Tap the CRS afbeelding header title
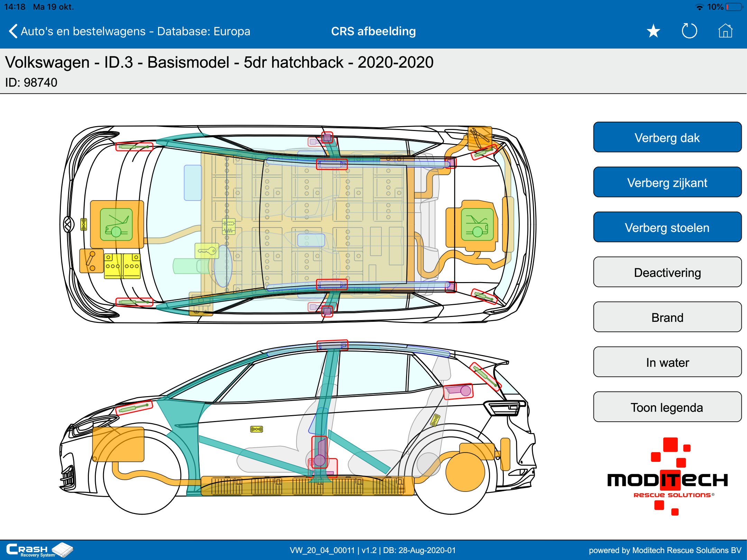This screenshot has width=747, height=560. pyautogui.click(x=373, y=31)
